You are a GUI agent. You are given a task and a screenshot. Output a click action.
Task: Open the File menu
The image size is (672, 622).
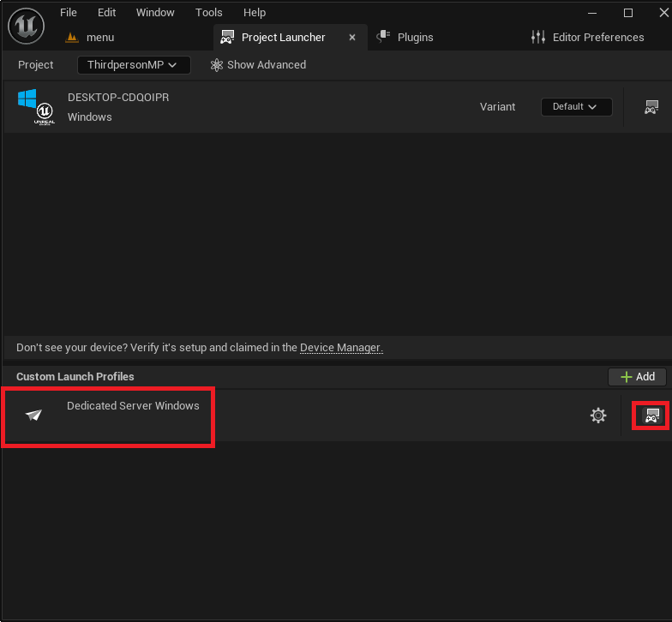click(69, 12)
